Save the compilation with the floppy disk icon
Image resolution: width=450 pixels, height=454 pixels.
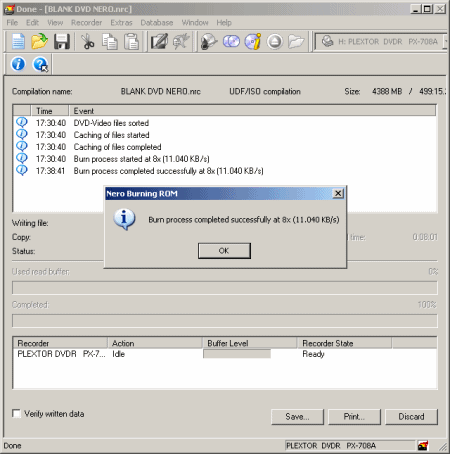pos(62,42)
